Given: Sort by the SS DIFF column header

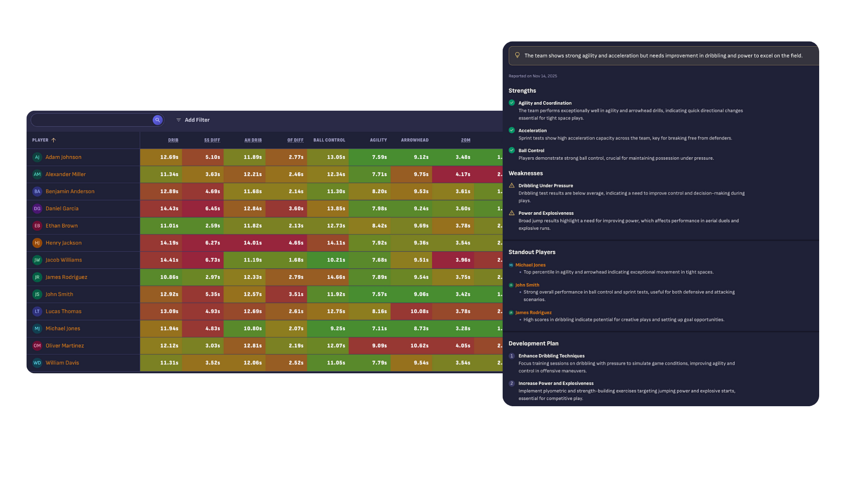Looking at the screenshot, I should pos(212,140).
